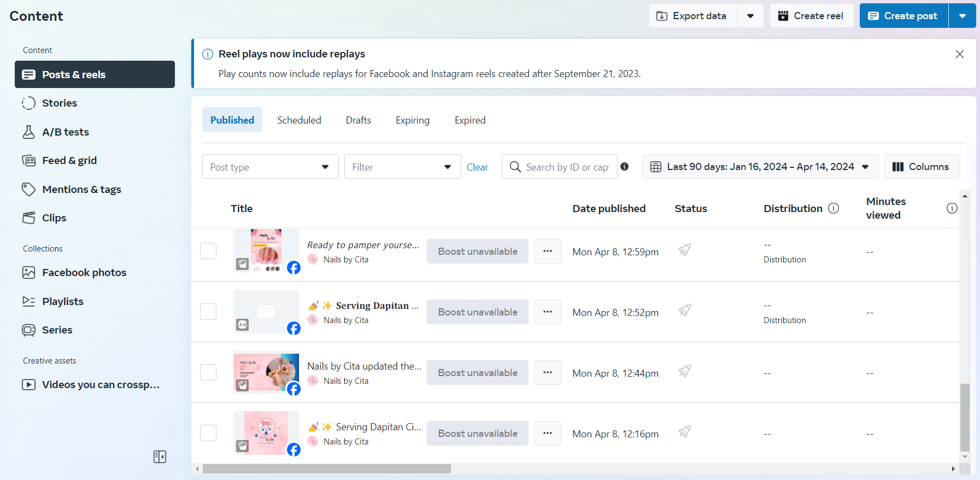
Task: Switch to the Scheduled tab
Action: 299,120
